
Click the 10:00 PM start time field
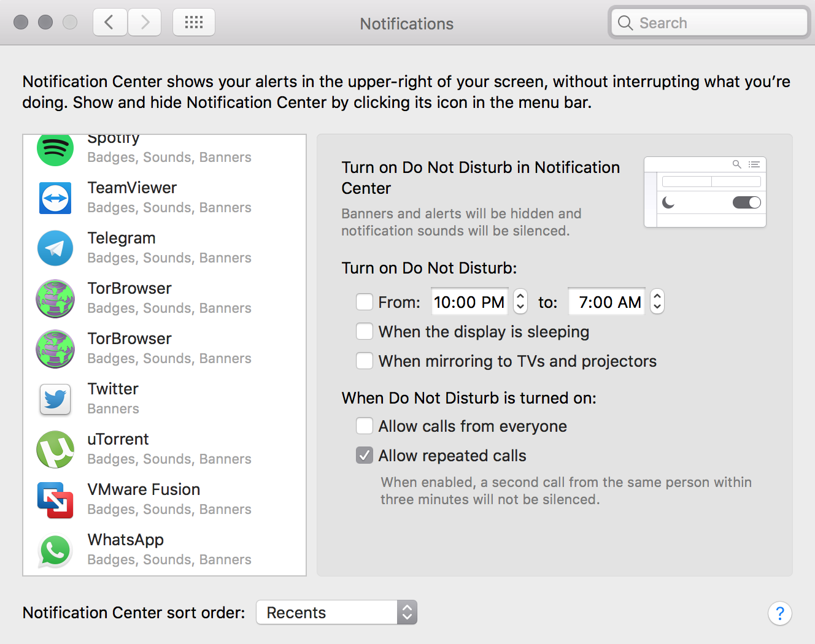coord(469,301)
